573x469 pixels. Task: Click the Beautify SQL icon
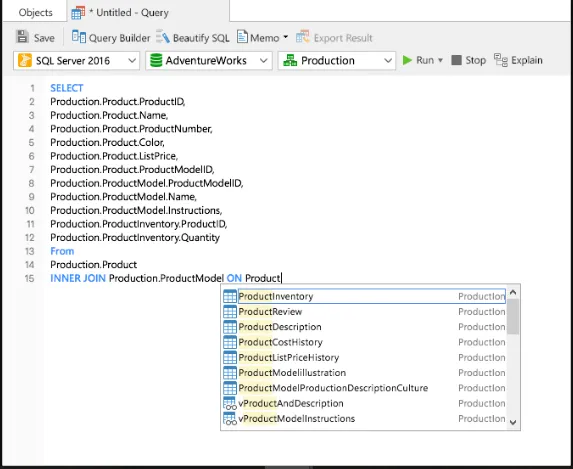163,37
